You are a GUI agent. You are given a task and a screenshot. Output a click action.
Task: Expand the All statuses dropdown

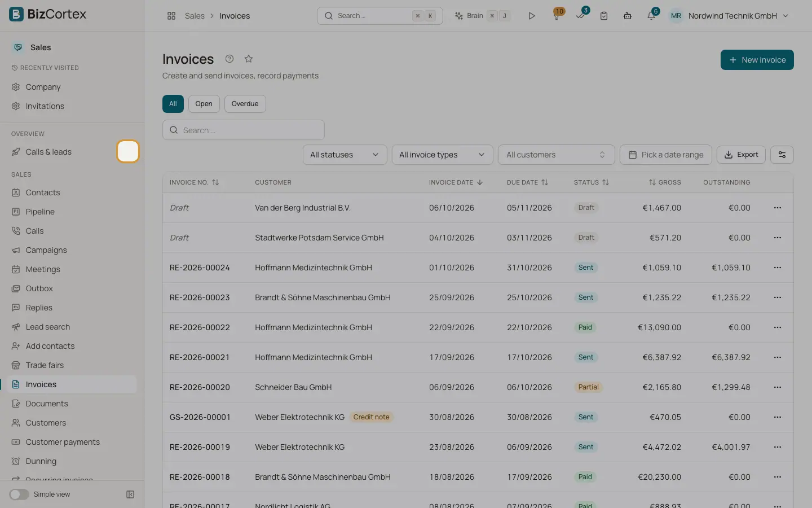coord(345,155)
